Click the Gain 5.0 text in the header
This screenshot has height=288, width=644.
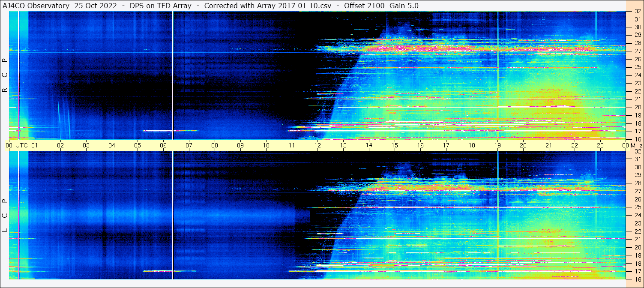point(404,6)
